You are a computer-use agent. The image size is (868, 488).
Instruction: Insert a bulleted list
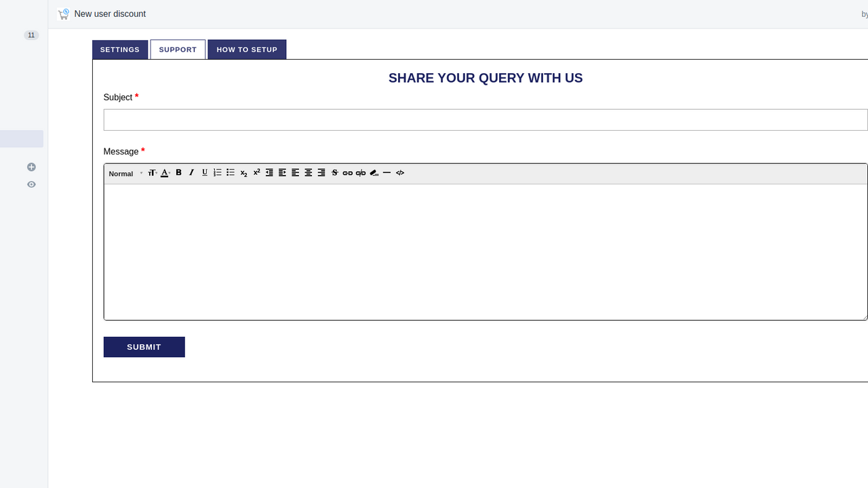[x=231, y=173]
